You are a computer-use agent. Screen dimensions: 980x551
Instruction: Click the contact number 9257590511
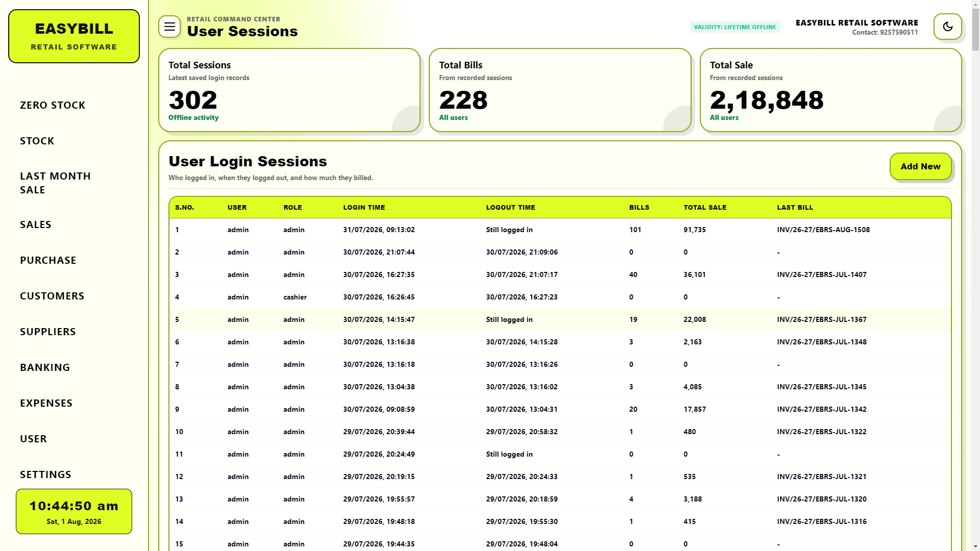pos(899,32)
